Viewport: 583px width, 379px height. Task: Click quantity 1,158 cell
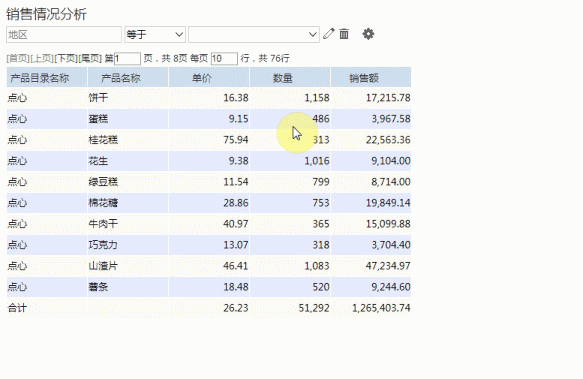point(290,98)
